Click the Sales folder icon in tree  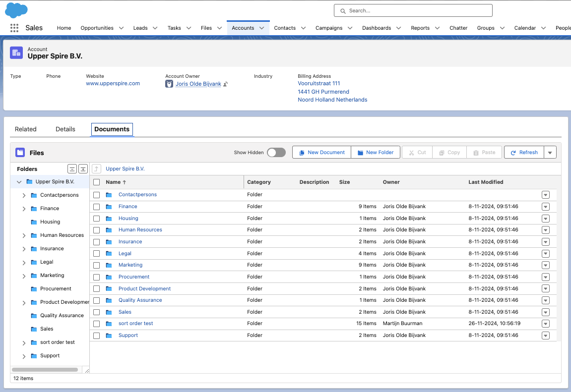34,329
